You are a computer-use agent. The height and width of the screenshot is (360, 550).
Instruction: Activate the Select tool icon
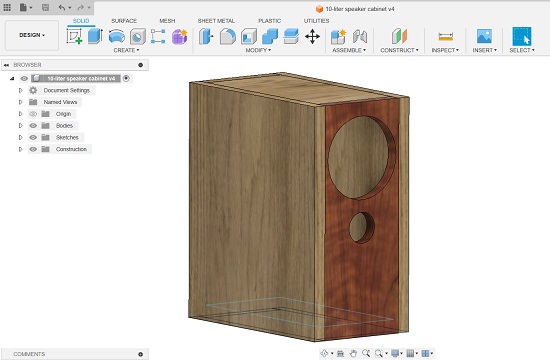pyautogui.click(x=522, y=36)
